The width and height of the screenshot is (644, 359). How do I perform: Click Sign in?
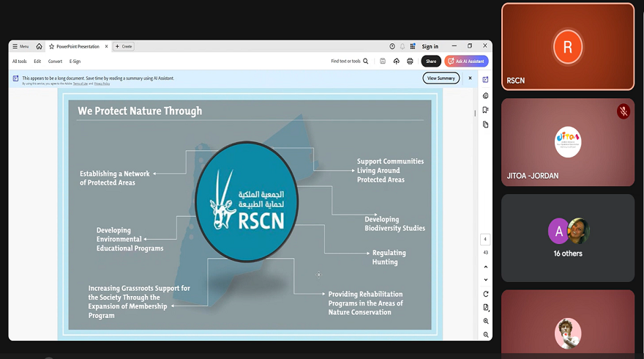430,46
